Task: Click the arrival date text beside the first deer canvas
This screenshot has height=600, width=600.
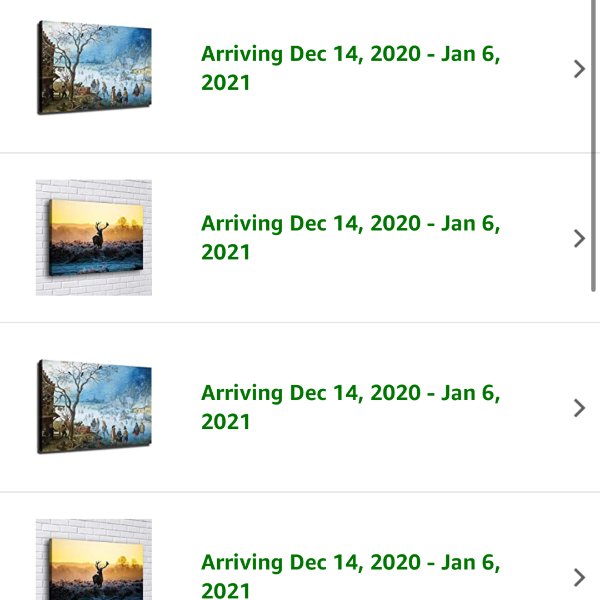Action: (x=351, y=238)
